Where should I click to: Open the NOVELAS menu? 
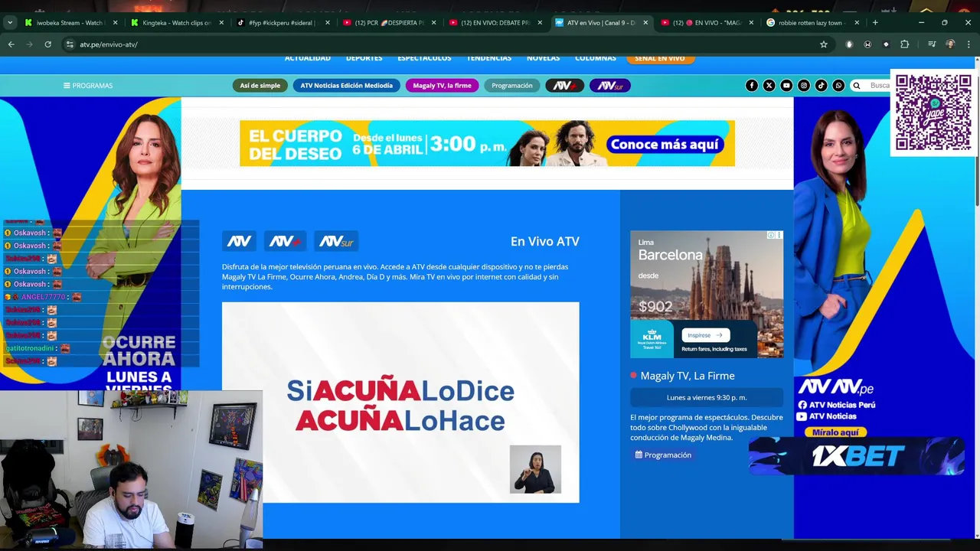[x=543, y=59]
